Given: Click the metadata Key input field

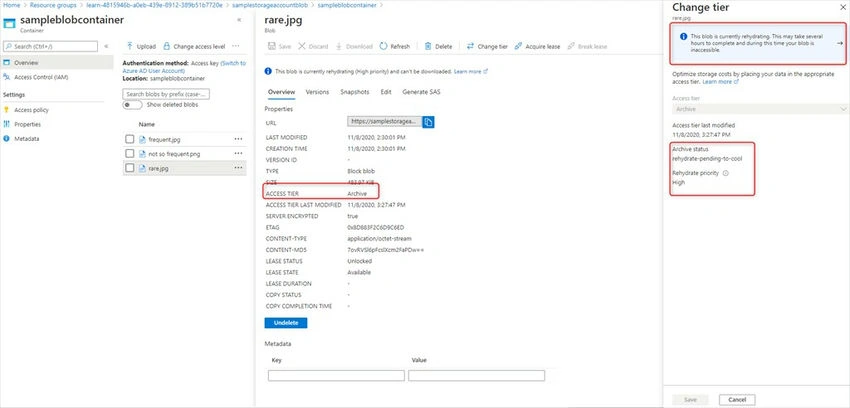Looking at the screenshot, I should point(336,375).
